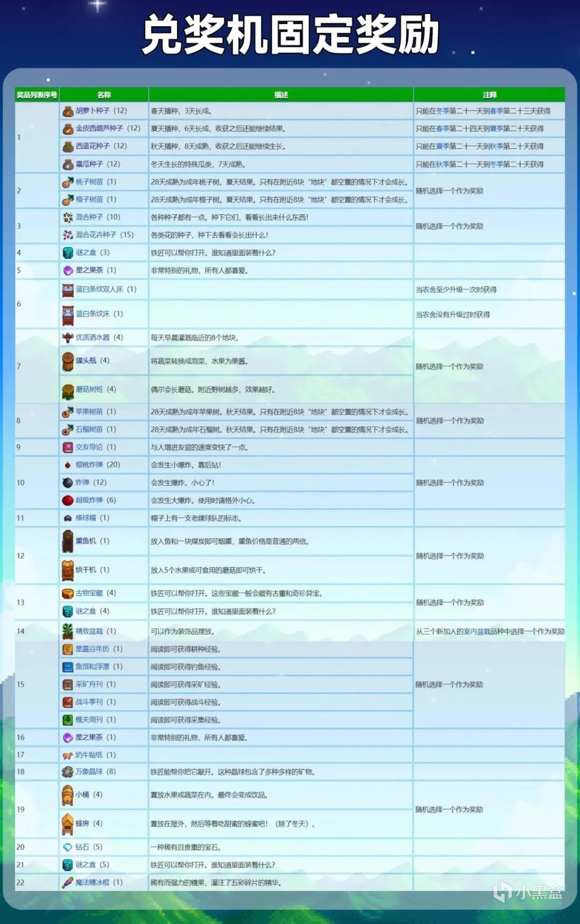Click the 熏鱼机 fish smoker icon

point(68,542)
